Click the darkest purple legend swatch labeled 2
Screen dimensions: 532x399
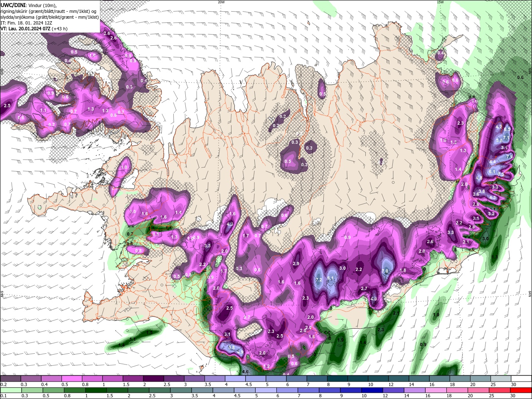[153, 379]
